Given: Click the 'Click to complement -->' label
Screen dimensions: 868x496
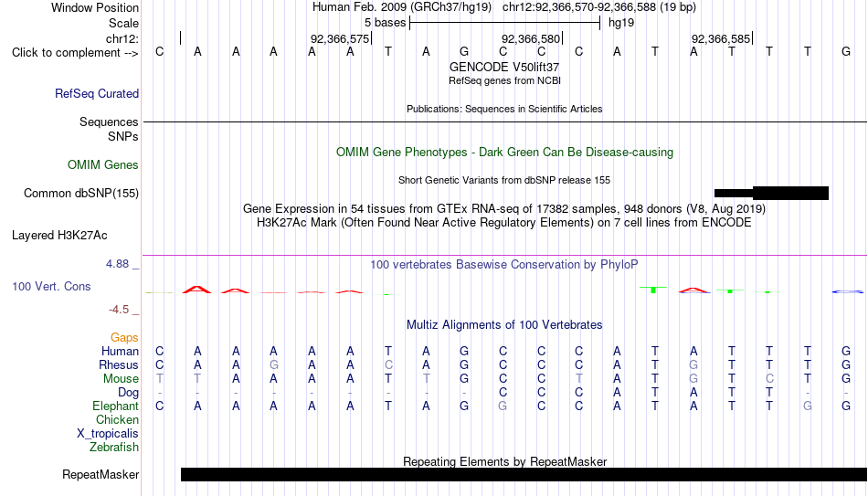Looking at the screenshot, I should point(75,53).
